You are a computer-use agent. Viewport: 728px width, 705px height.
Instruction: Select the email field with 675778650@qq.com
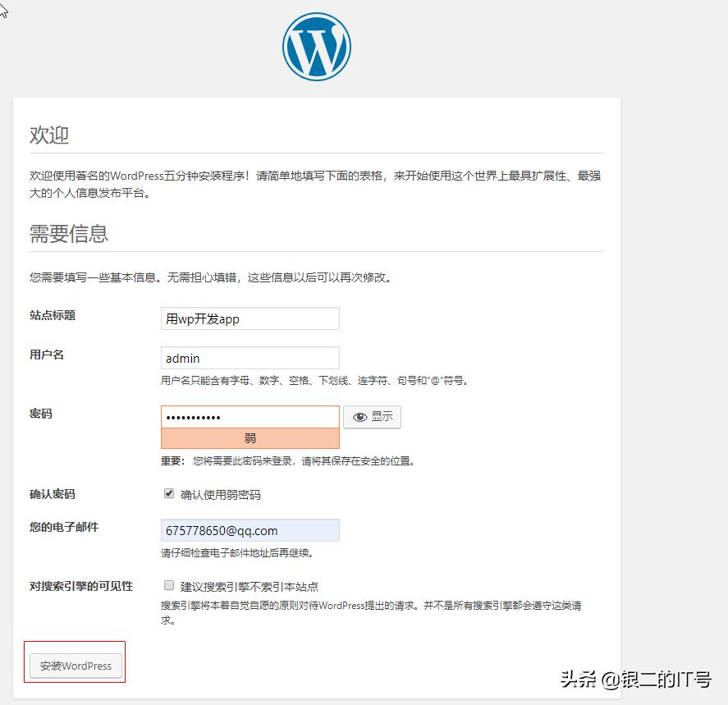250,530
